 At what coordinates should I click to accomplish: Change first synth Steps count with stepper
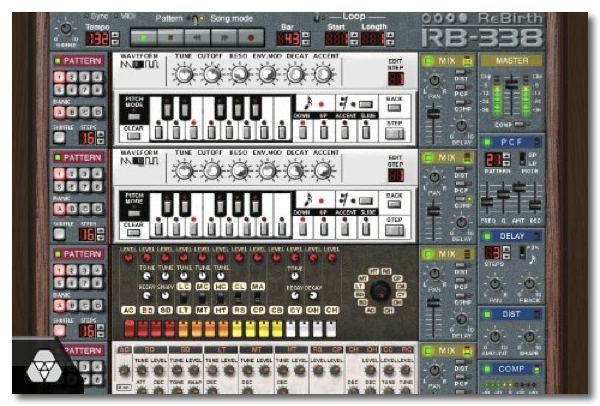[100, 138]
